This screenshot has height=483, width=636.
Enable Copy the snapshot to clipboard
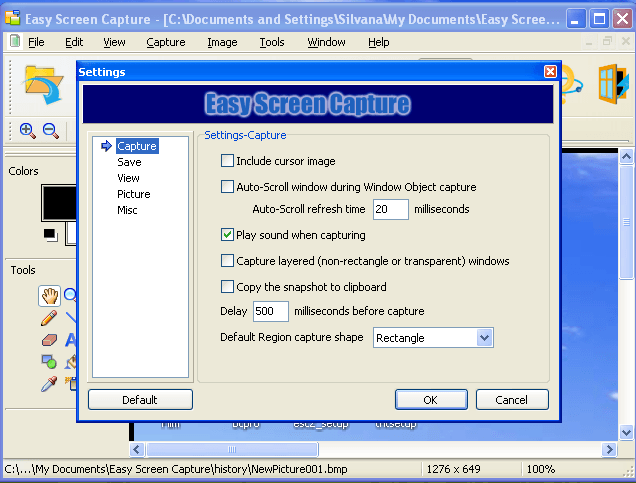227,287
